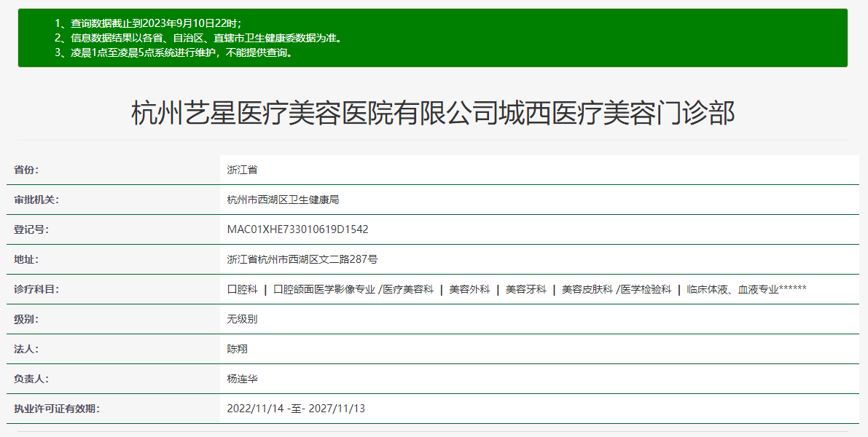Click 口腔颌面医学影像专业 /医疗美容科 entry
Image resolution: width=868 pixels, height=437 pixels.
pyautogui.click(x=353, y=289)
